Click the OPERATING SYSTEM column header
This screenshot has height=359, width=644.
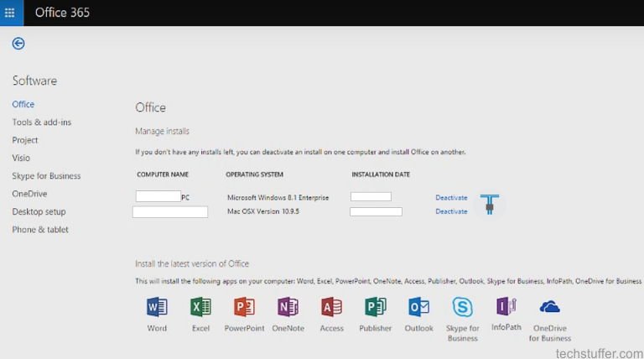pos(254,174)
